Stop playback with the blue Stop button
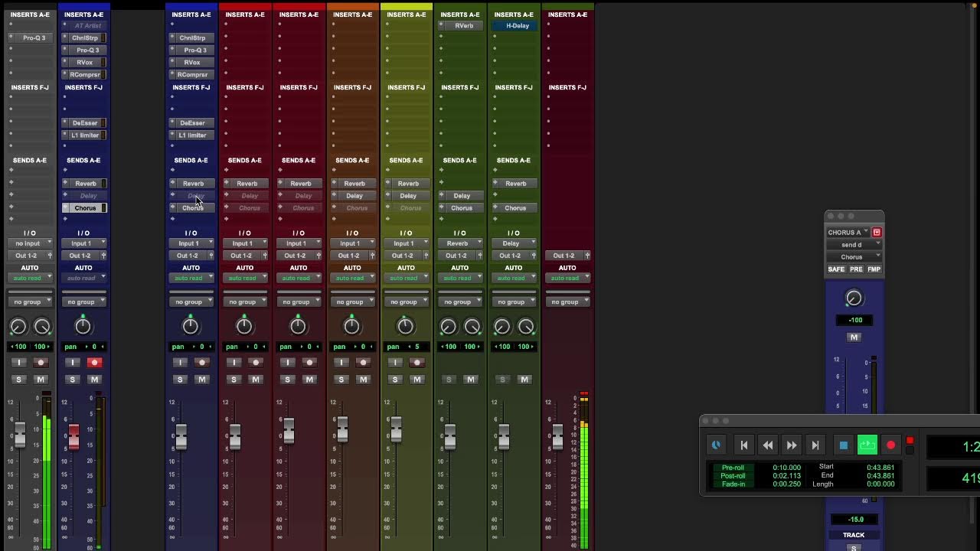The height and width of the screenshot is (551, 980). (843, 445)
